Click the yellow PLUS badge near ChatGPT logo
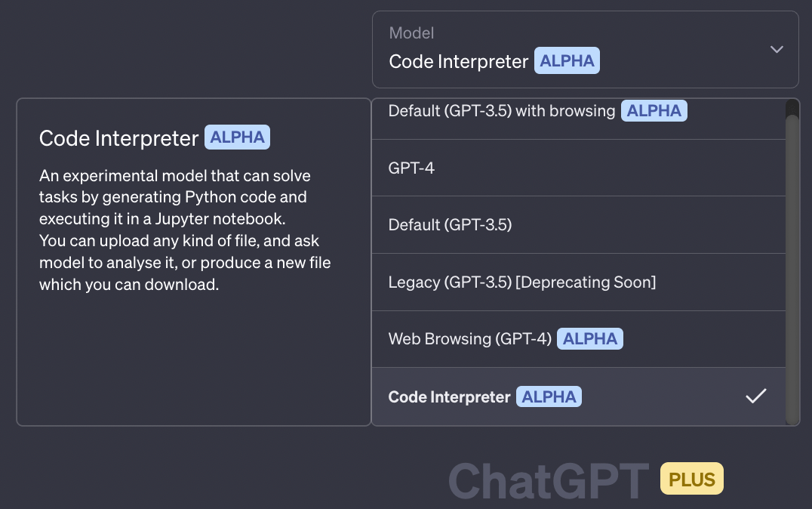The width and height of the screenshot is (812, 509). coord(691,478)
